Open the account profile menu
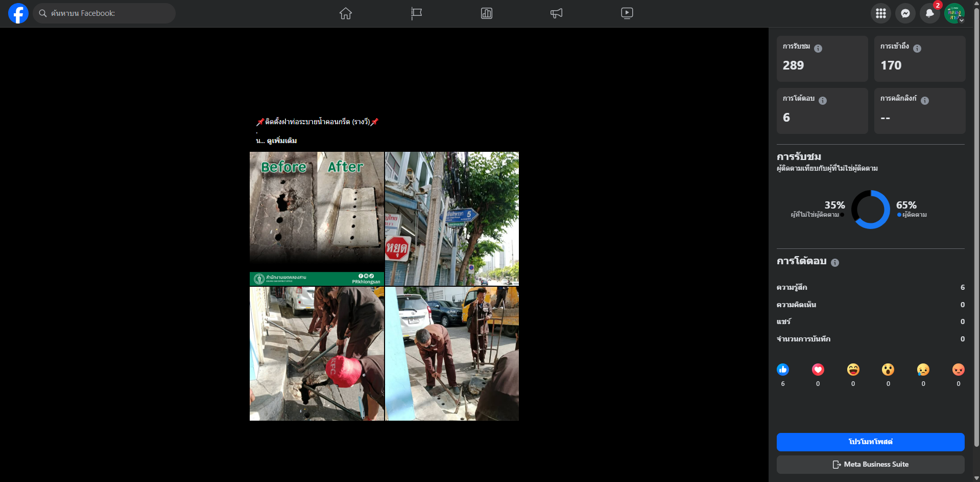 954,13
